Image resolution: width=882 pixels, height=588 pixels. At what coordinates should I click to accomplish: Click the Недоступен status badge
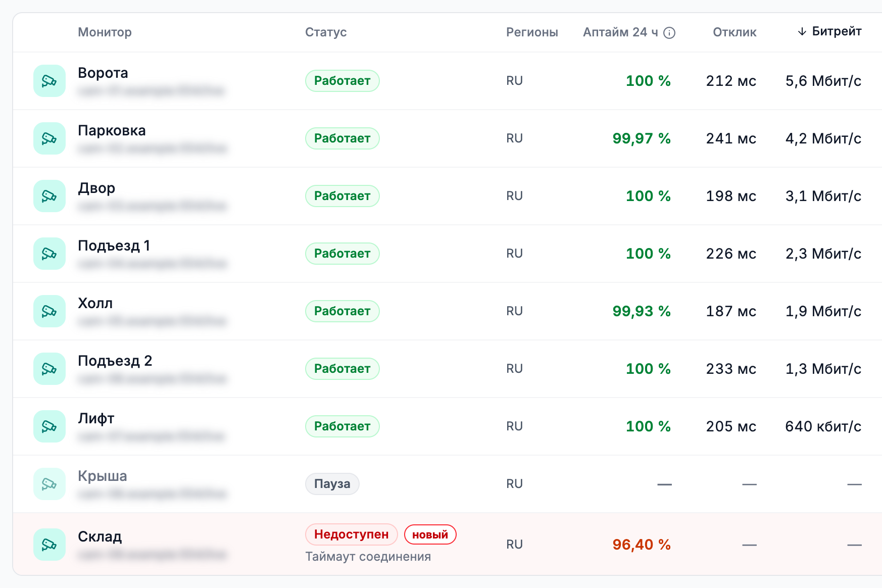click(x=352, y=534)
